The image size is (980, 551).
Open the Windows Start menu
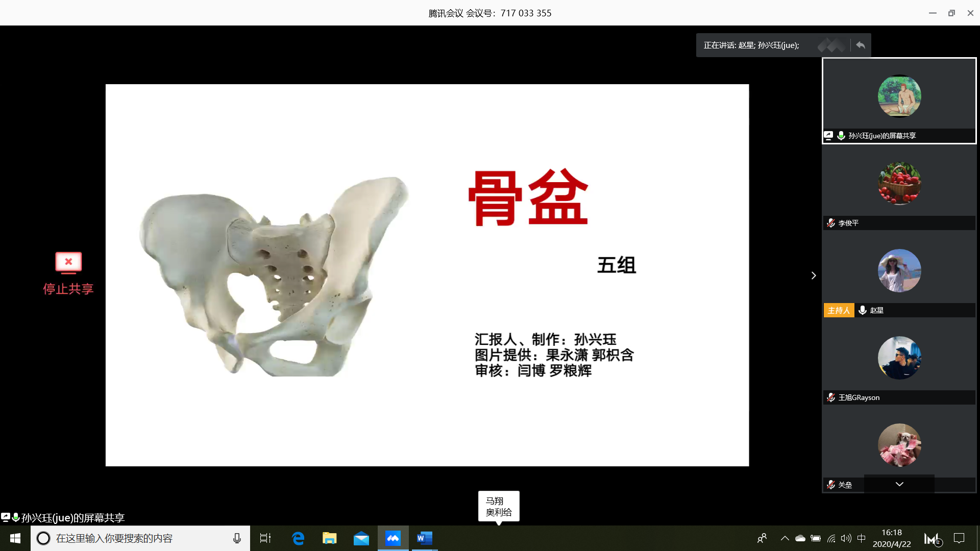15,538
